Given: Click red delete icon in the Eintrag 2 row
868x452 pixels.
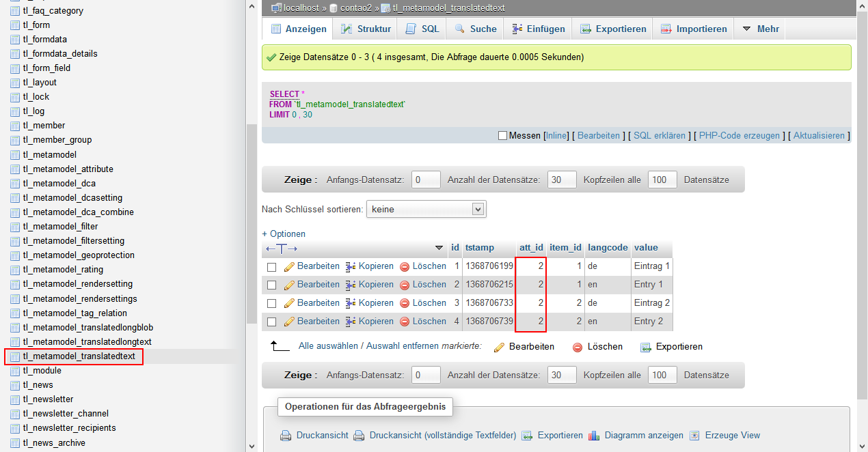Looking at the screenshot, I should 405,303.
